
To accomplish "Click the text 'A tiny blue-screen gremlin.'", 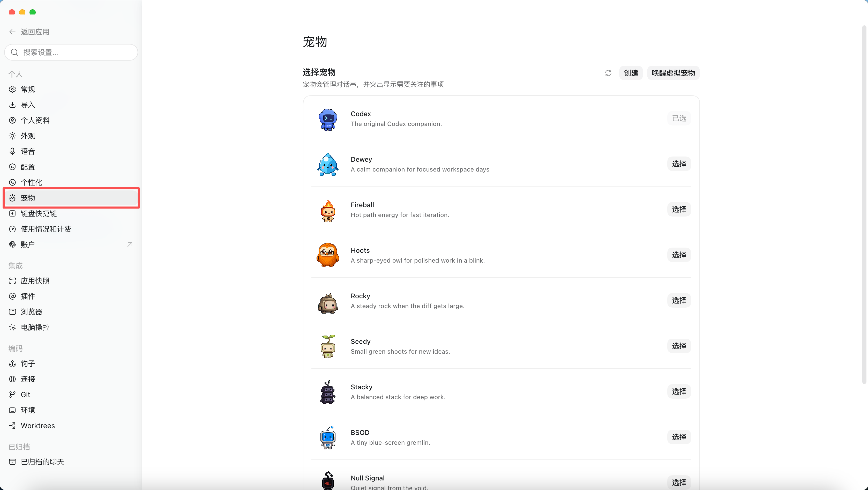I will 390,442.
